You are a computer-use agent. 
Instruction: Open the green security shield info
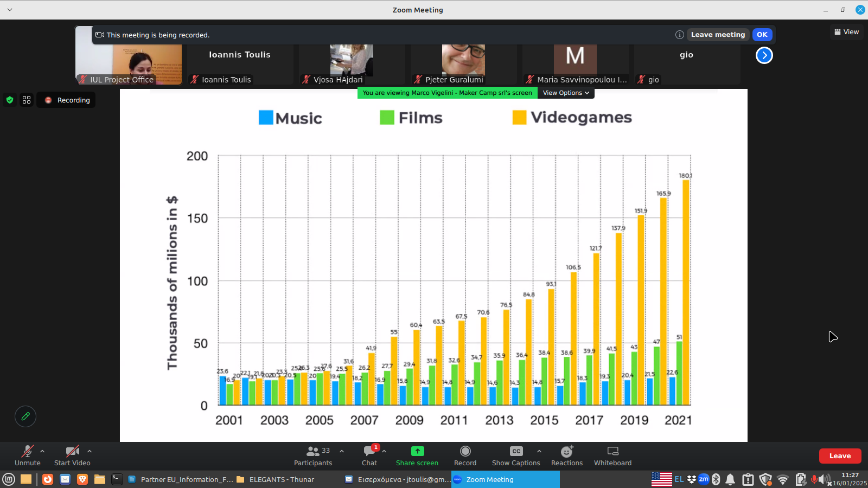(10, 100)
